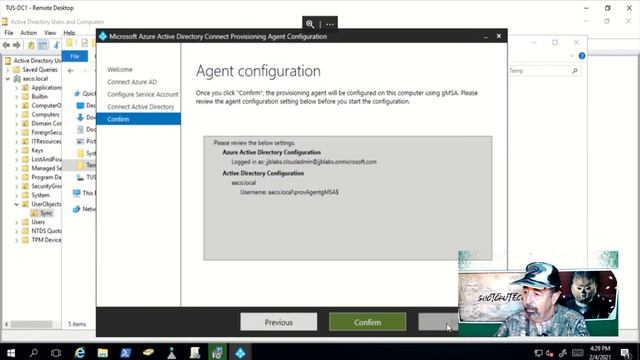Select the highlighted Confirm step in sidebar
The width and height of the screenshot is (640, 360).
(x=138, y=119)
